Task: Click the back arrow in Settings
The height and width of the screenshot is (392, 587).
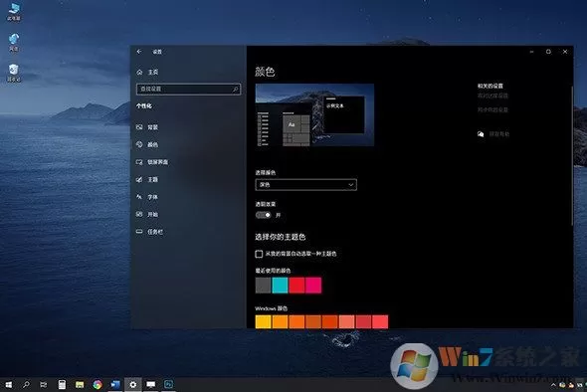Action: pos(139,52)
